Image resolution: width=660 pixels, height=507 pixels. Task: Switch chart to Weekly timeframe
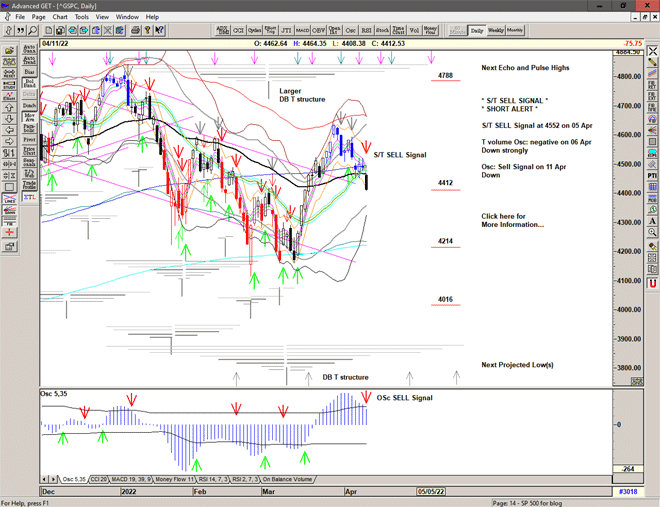496,30
